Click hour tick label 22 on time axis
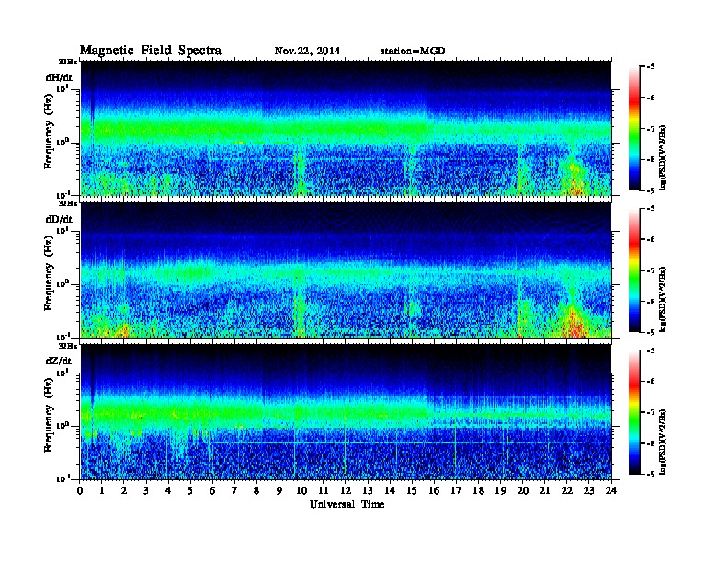Viewport: 728px width, 563px height. (566, 490)
